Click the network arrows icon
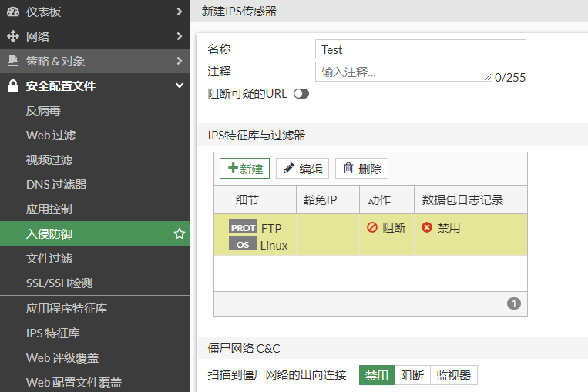The width and height of the screenshot is (588, 392). [12, 36]
